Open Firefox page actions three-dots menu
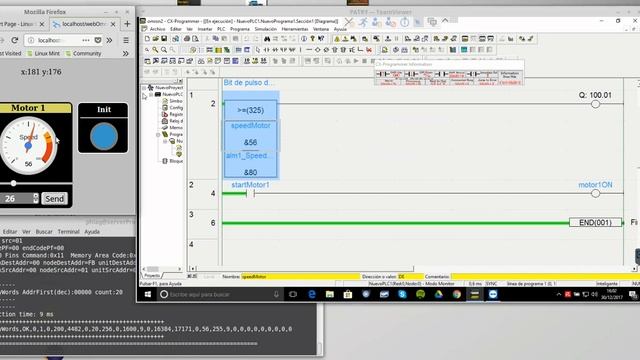Viewport: 640px width, 360px height. [x=86, y=40]
